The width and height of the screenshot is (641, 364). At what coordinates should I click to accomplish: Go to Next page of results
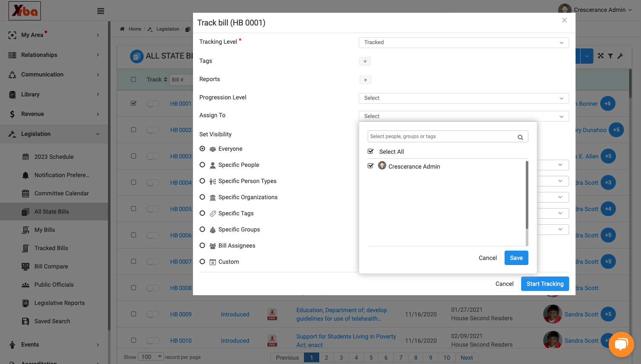(x=467, y=358)
